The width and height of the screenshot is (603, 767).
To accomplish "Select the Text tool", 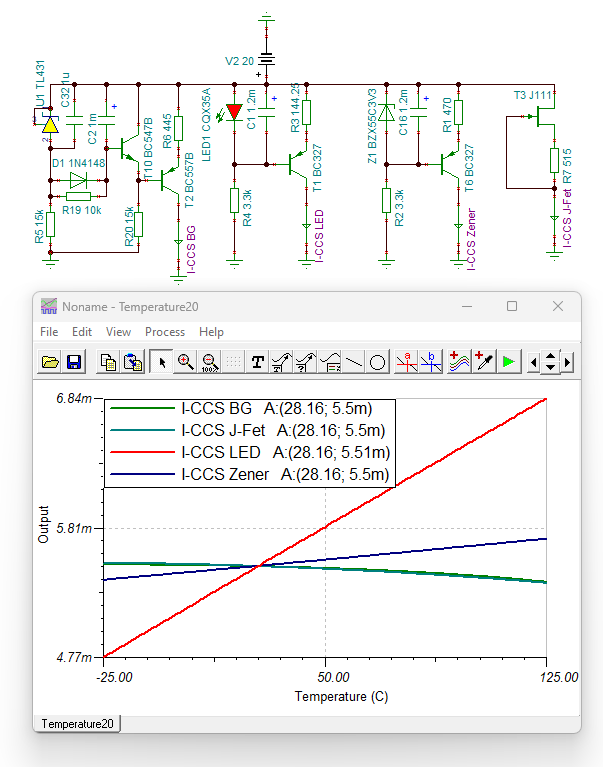I will [258, 362].
